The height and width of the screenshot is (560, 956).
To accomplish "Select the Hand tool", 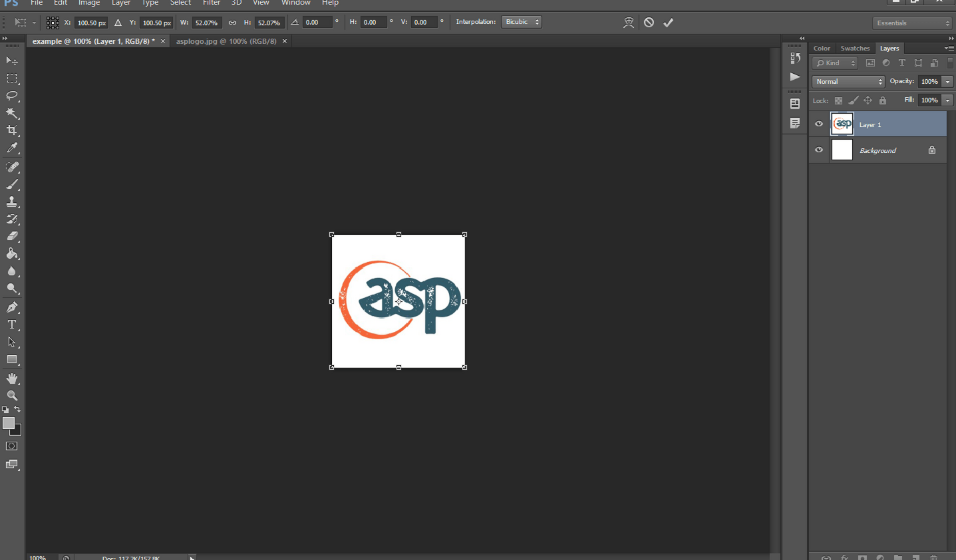I will (x=12, y=378).
